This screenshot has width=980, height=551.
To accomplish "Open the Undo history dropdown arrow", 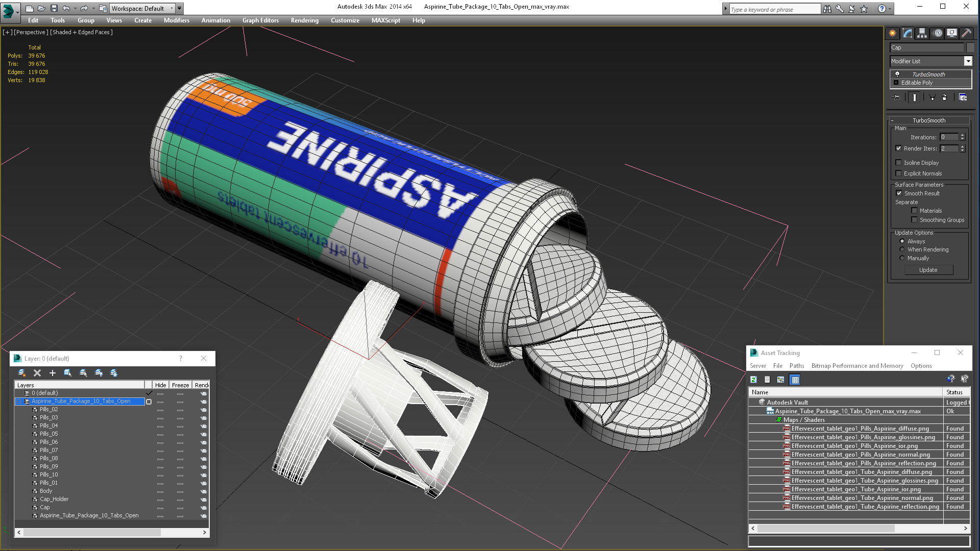I will pyautogui.click(x=75, y=8).
